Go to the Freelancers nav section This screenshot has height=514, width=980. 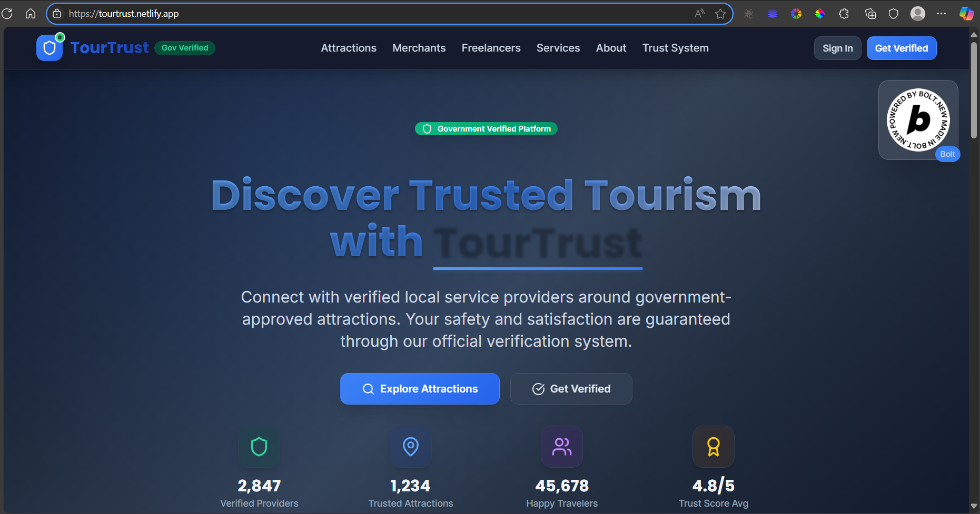(x=491, y=48)
